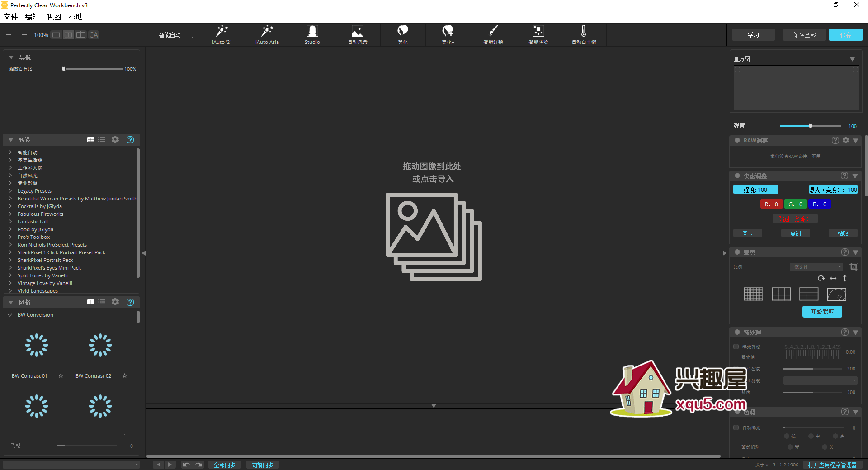Open 预设 panel gear settings
The image size is (868, 470).
115,139
